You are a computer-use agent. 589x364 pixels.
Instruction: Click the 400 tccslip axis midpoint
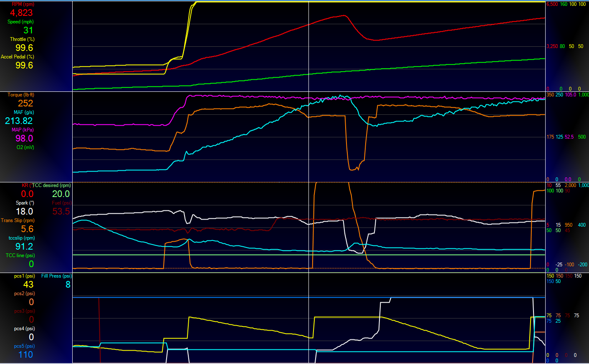pos(581,225)
